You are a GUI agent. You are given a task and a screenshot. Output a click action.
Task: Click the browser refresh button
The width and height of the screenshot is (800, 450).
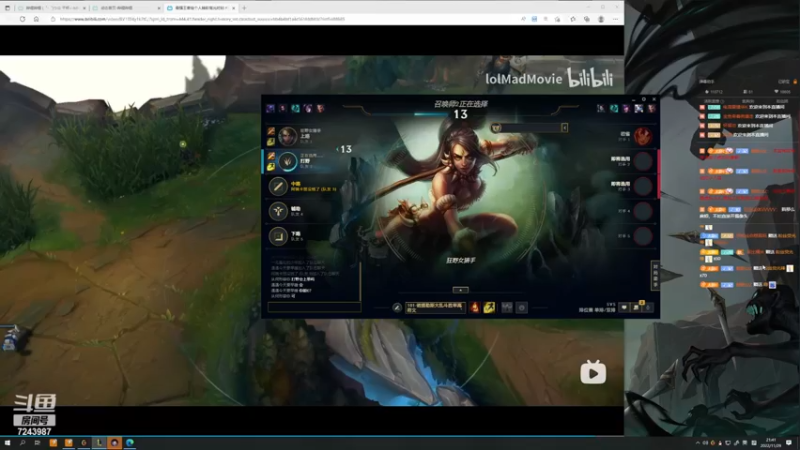22,19
